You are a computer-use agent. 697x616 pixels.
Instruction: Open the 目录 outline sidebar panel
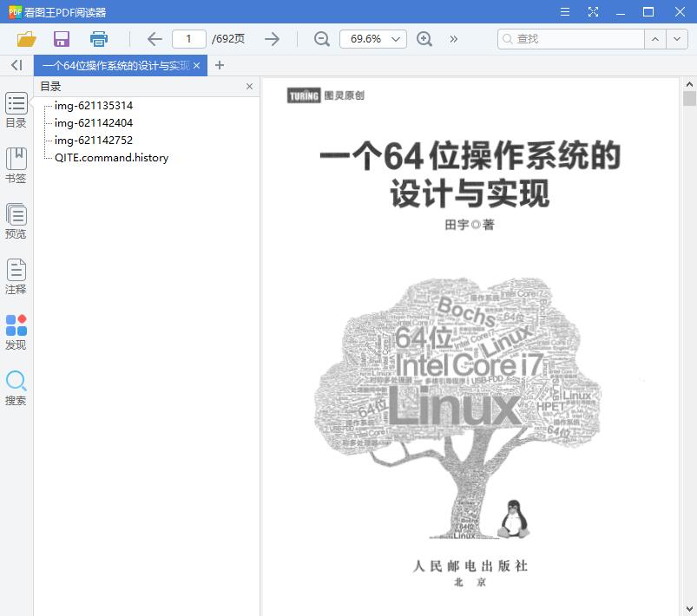point(16,110)
